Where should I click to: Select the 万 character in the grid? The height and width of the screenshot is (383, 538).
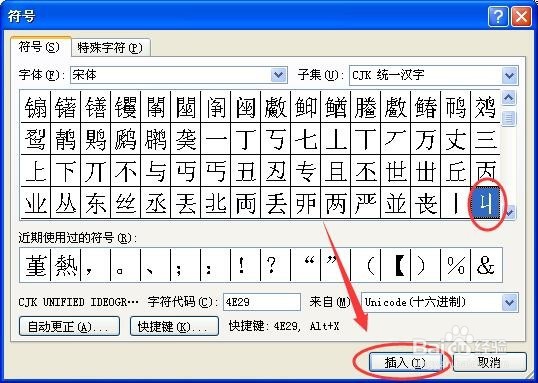click(425, 139)
